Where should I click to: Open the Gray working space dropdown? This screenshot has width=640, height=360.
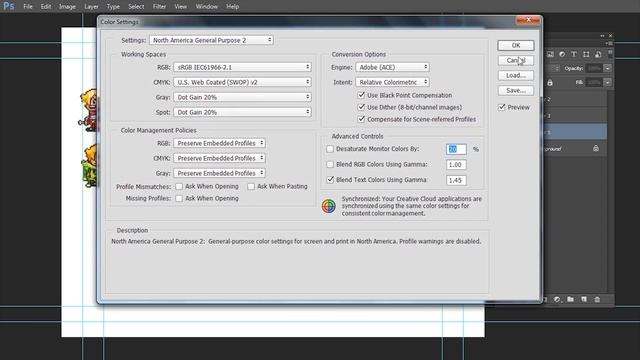point(242,97)
